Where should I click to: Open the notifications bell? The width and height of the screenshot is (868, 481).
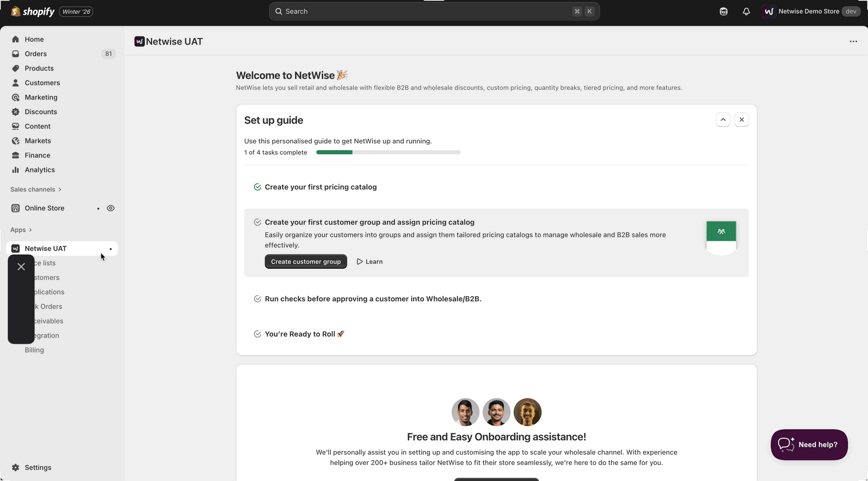click(x=746, y=11)
